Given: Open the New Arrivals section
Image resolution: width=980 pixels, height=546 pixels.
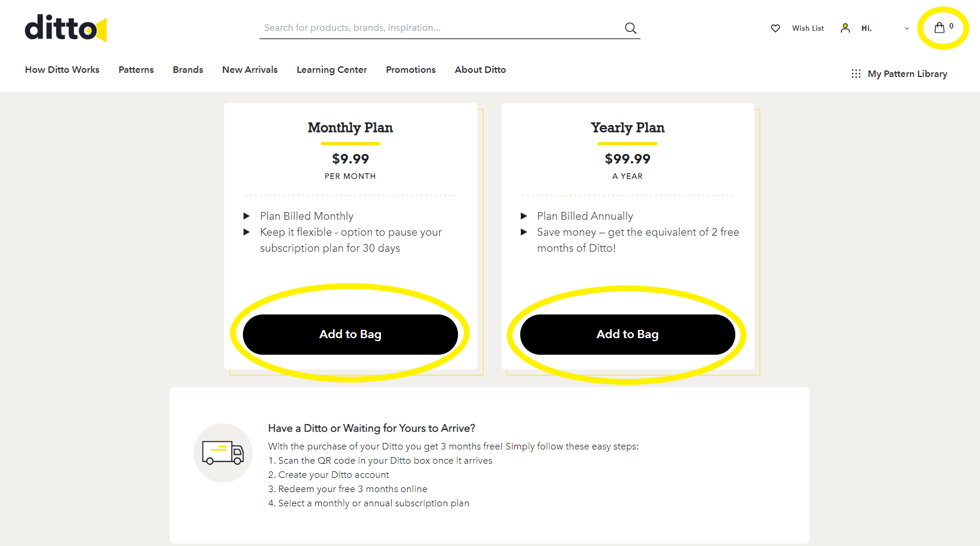Looking at the screenshot, I should 249,70.
